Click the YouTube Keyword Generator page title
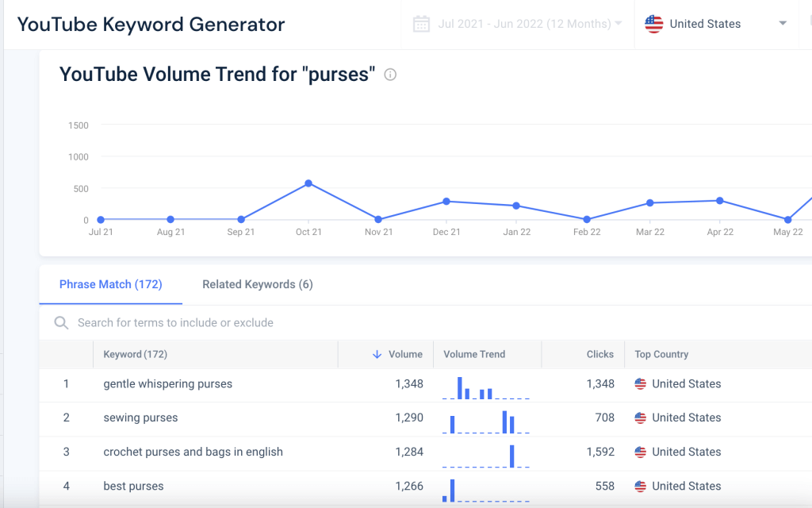Image resolution: width=812 pixels, height=508 pixels. coord(151,25)
